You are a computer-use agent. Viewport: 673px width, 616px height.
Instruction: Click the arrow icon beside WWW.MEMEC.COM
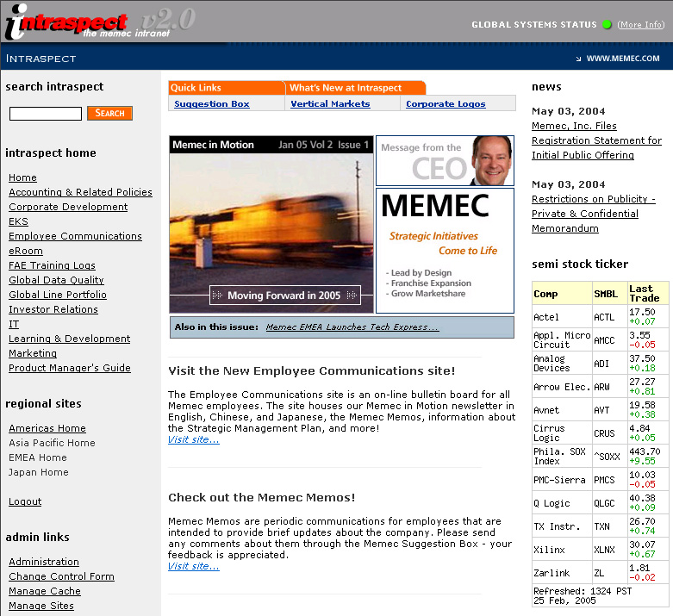point(578,59)
